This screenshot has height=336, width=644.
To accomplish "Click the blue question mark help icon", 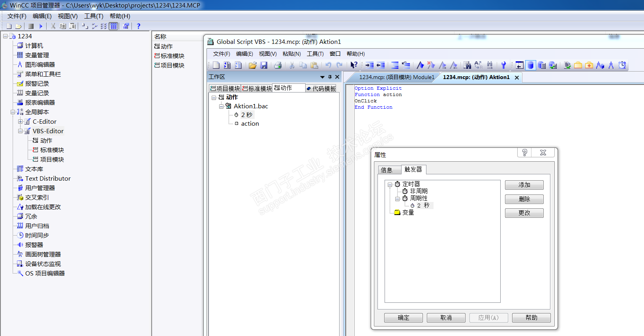I will click(x=138, y=26).
